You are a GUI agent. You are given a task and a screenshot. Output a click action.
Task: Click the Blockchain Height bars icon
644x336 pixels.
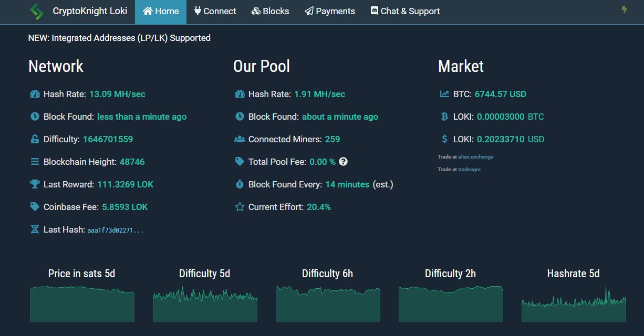[x=35, y=162]
